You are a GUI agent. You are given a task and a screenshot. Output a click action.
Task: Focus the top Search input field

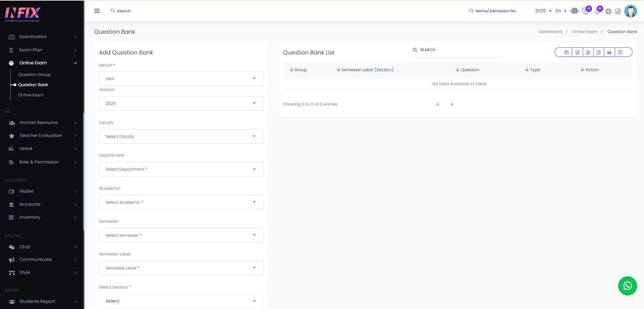[124, 11]
